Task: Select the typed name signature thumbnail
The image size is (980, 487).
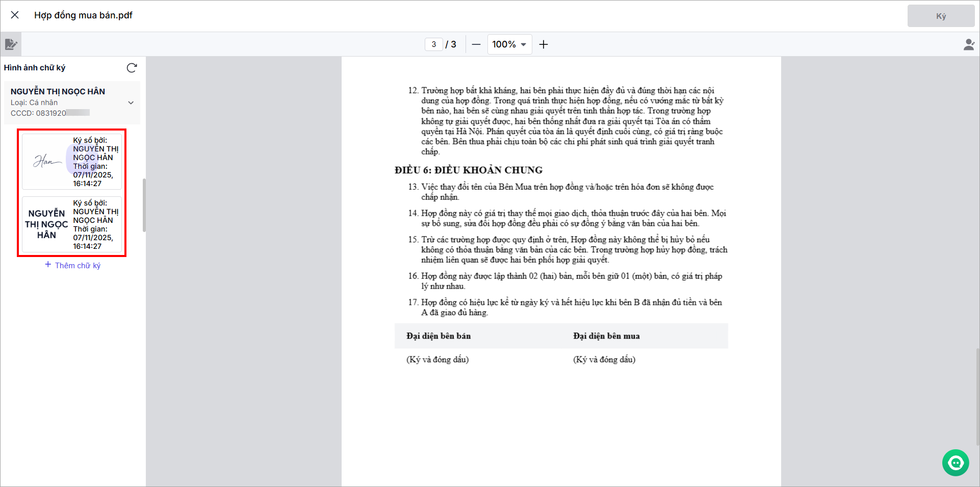Action: [x=72, y=224]
